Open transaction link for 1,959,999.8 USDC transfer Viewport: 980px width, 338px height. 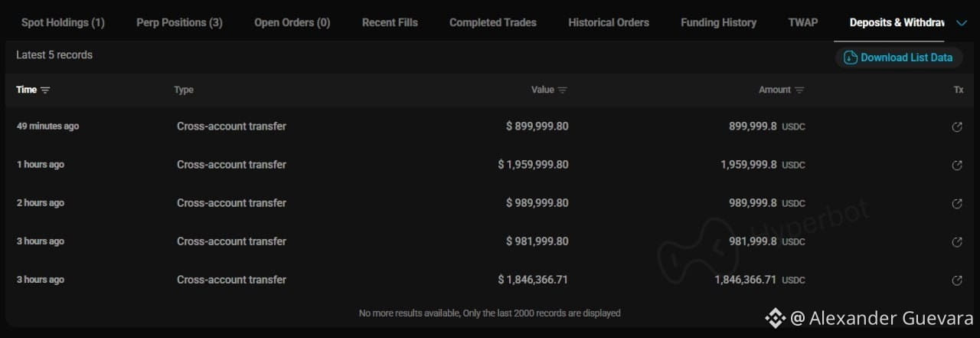pos(956,165)
